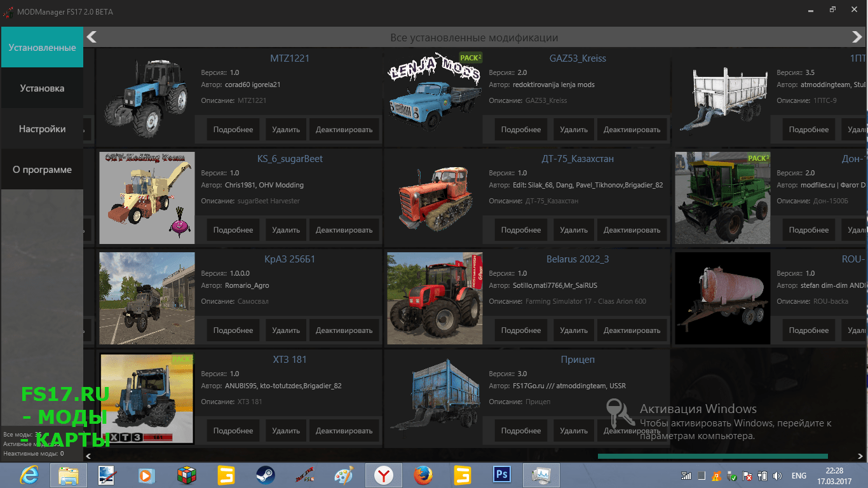Delete the Belarus 2022_3 mod
Screen dimensions: 868x488
[x=574, y=330]
